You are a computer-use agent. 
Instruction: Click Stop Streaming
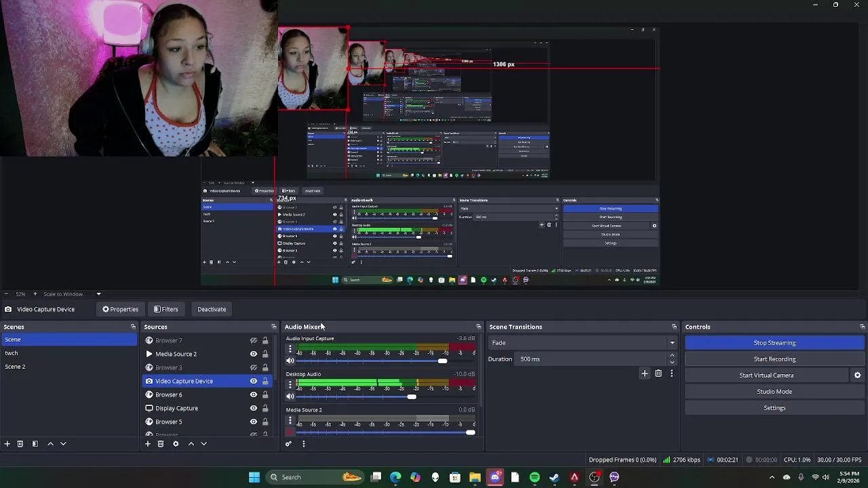[774, 343]
